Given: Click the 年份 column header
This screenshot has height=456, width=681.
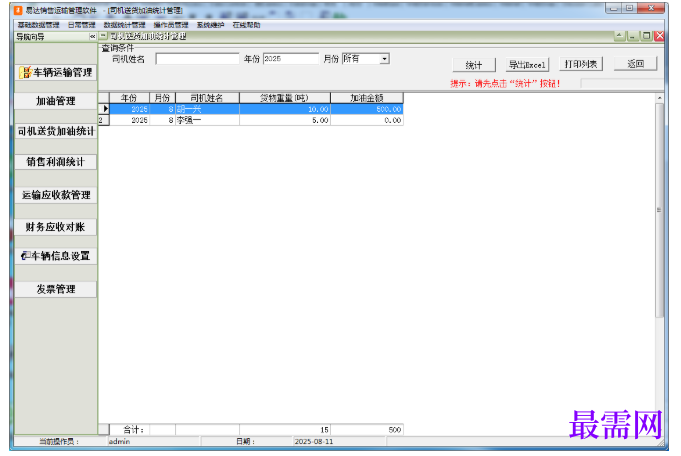Looking at the screenshot, I should coord(129,98).
